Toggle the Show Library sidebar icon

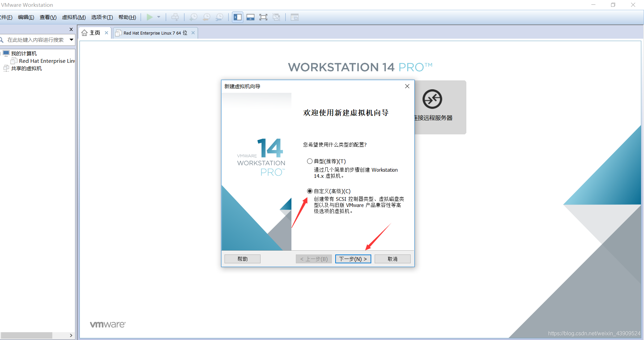tap(238, 17)
